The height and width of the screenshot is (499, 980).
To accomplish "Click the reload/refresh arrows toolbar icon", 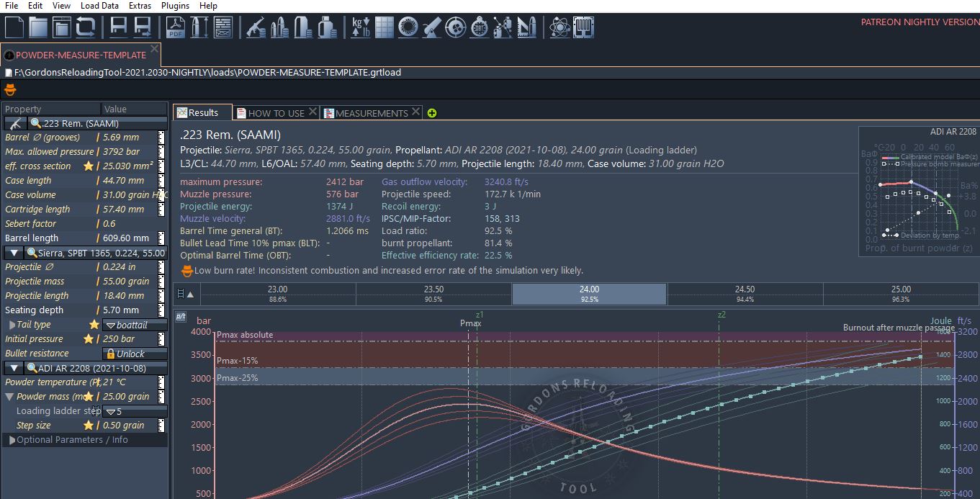I will tap(86, 27).
